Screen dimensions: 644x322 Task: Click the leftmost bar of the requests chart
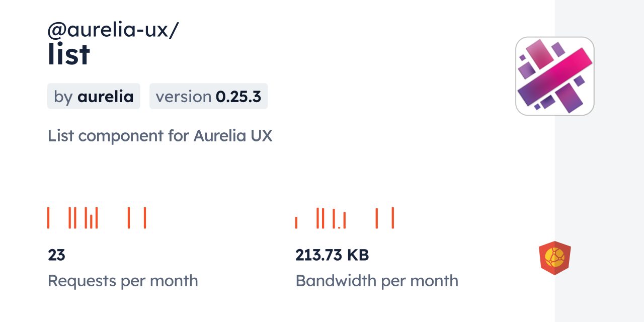(x=48, y=218)
